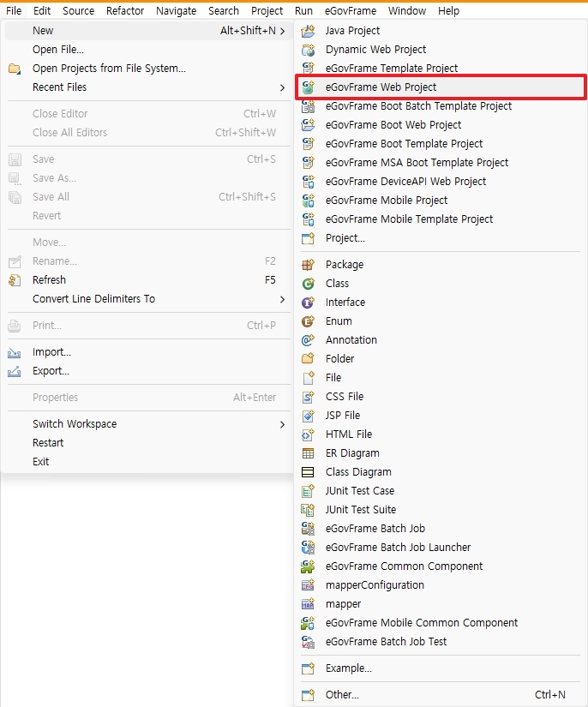The image size is (588, 707).
Task: Click the Annotation @ icon
Action: coord(308,340)
